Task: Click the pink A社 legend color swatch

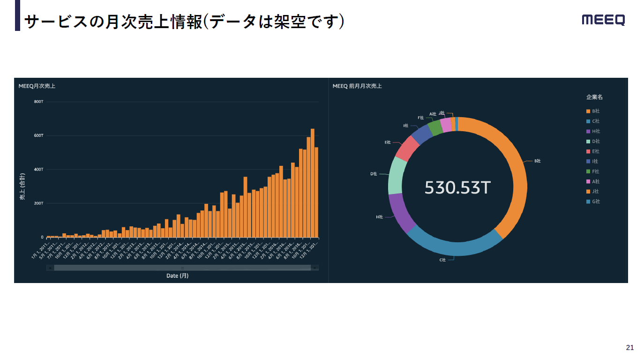Action: pos(588,182)
